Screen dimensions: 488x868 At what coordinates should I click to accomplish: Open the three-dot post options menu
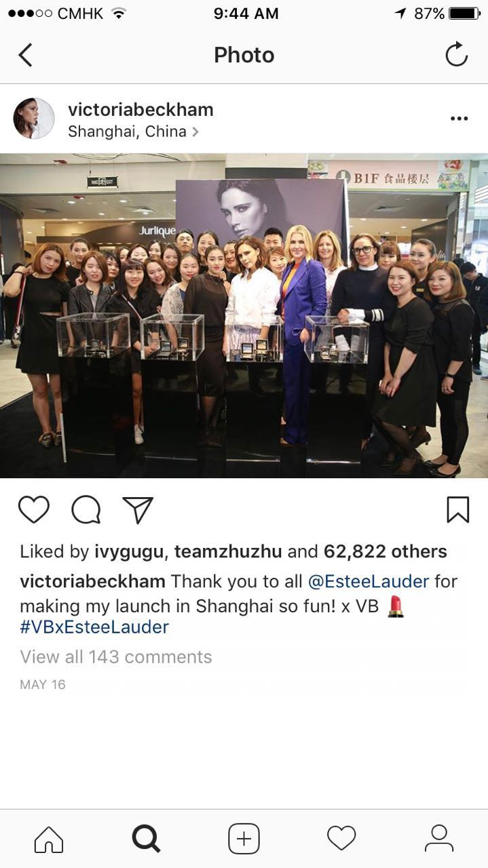(459, 119)
